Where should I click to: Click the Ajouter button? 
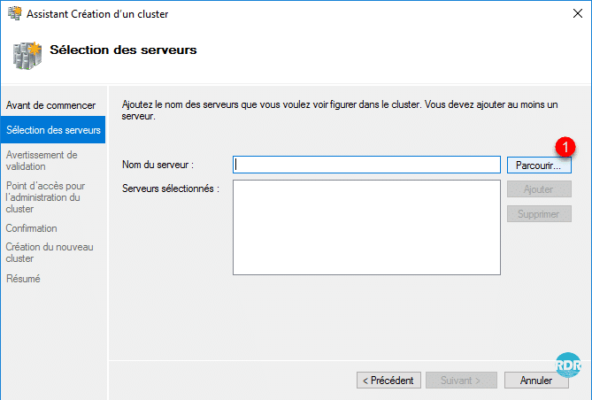(x=539, y=189)
